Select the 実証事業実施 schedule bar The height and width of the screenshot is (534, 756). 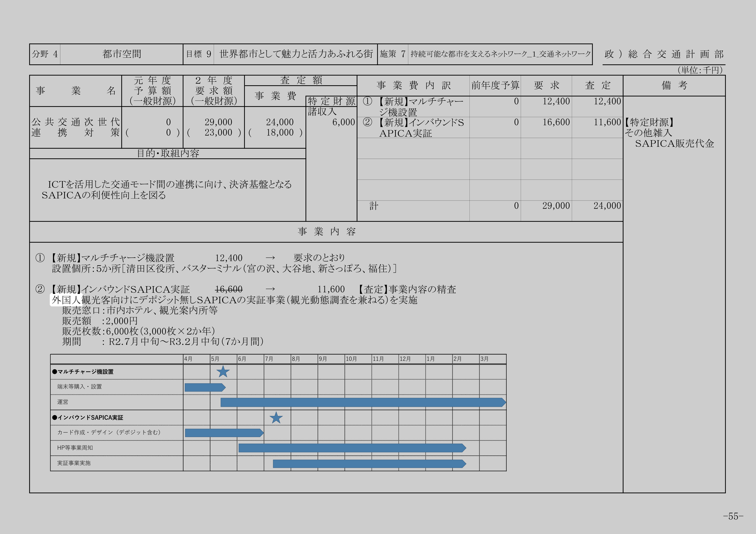pos(369,464)
